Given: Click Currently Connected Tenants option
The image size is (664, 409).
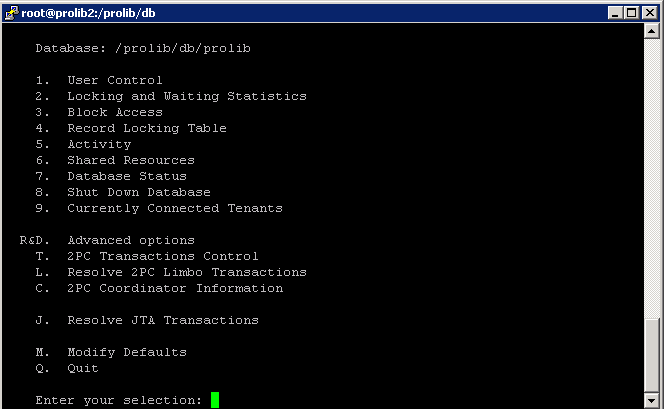Looking at the screenshot, I should (x=159, y=208).
